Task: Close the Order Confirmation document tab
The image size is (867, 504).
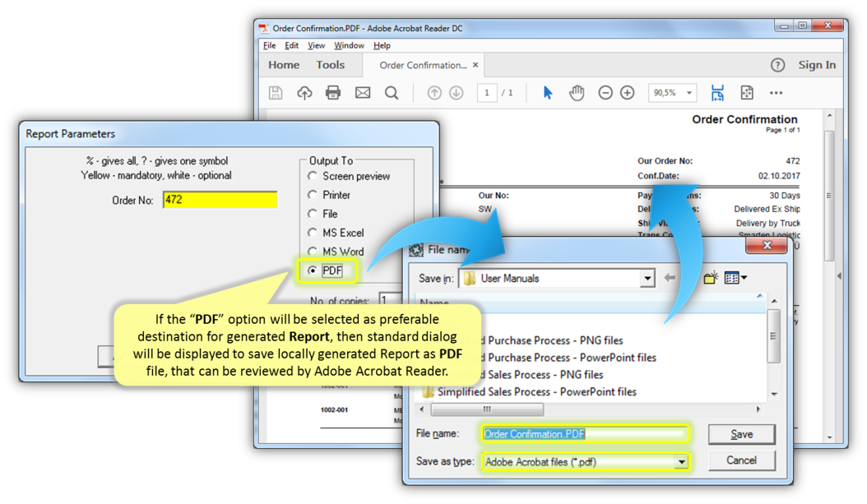Action: (x=475, y=65)
